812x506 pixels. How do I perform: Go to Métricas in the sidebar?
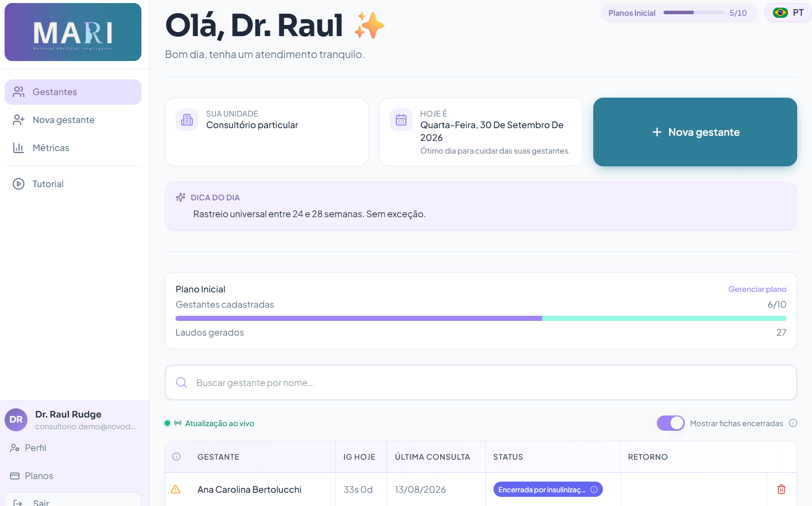click(x=73, y=148)
